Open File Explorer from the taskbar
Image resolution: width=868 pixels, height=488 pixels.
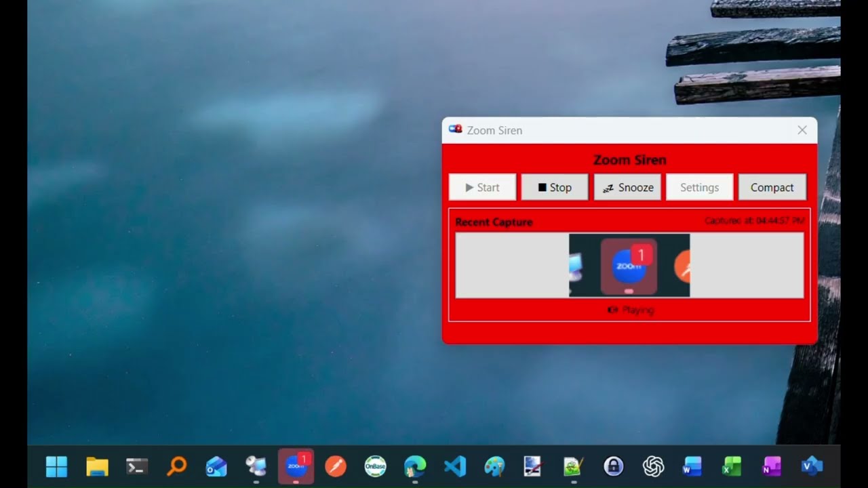tap(97, 466)
